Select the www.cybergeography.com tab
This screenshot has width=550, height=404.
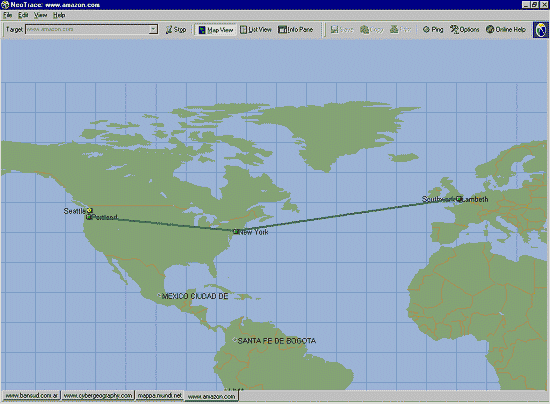(x=98, y=396)
